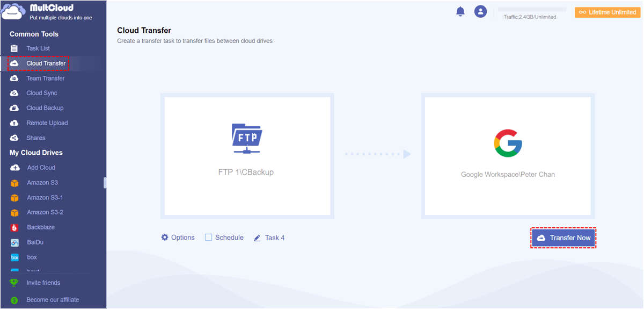
Task: Click the Shares icon
Action: point(14,138)
